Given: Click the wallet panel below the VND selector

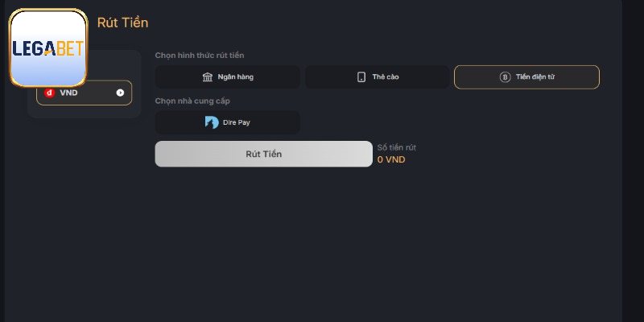Looking at the screenshot, I should 84,112.
